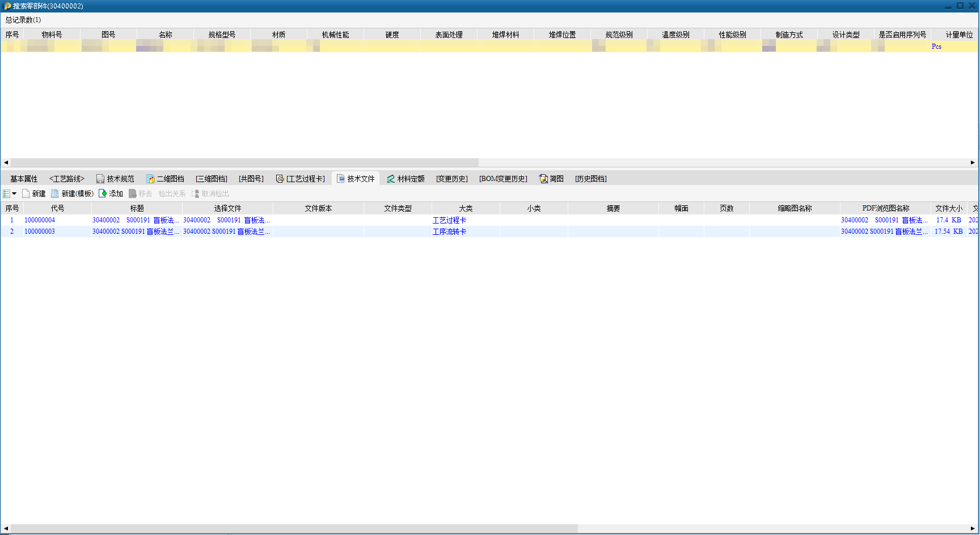Switch to the <工艺路线> tab
Viewport: 980px width, 535px height.
[x=66, y=179]
